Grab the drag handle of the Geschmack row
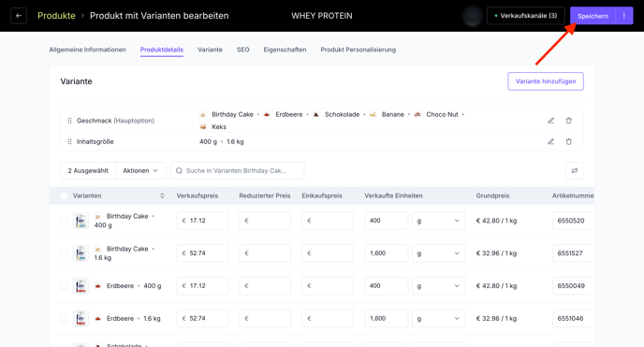The image size is (644, 347). pyautogui.click(x=69, y=121)
